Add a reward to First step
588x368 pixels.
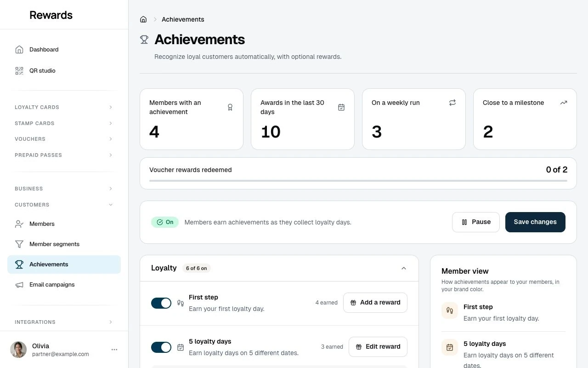tap(375, 303)
